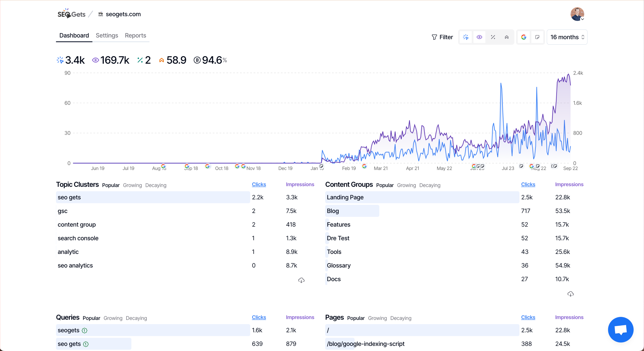
Task: Open the chat support bubble
Action: 620,329
